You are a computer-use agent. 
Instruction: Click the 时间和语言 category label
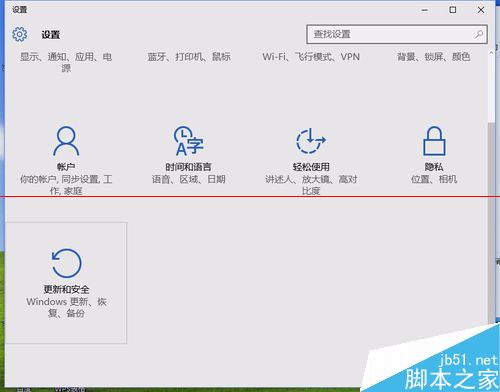click(188, 167)
